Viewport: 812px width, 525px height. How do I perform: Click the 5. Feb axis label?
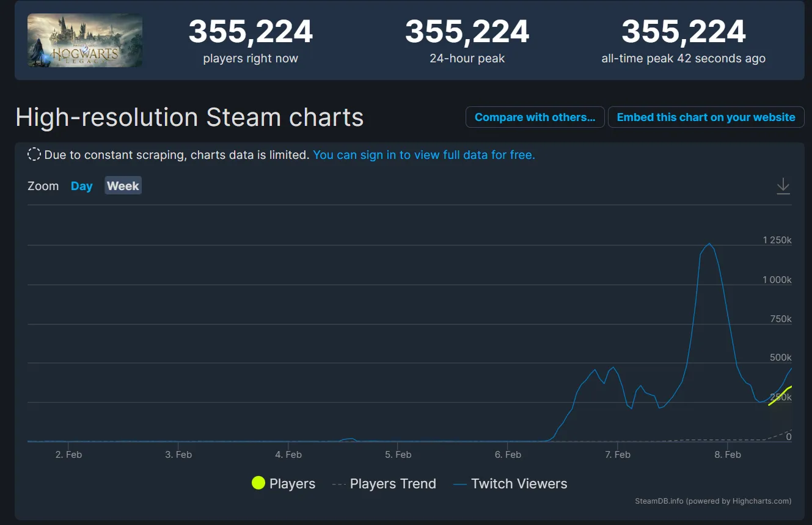(x=398, y=454)
